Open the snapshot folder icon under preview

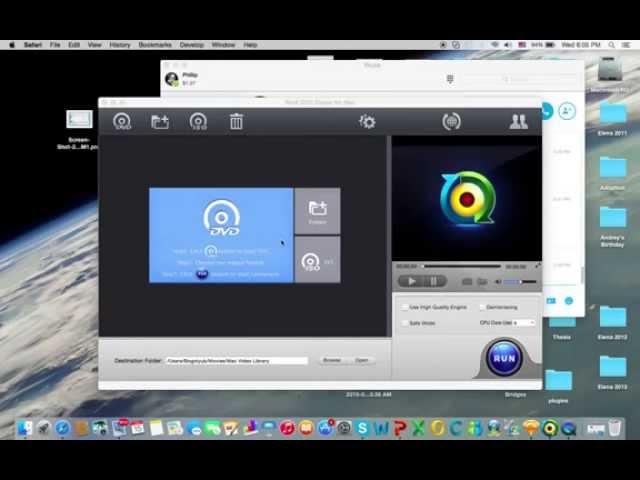tap(482, 282)
